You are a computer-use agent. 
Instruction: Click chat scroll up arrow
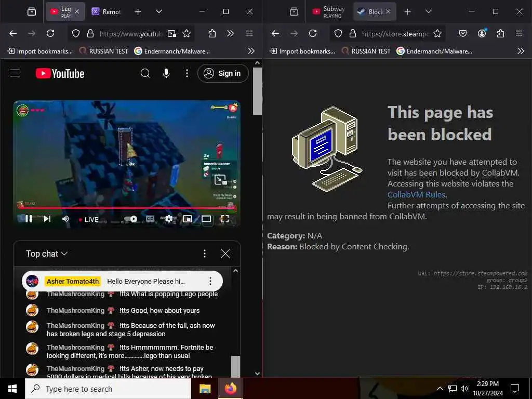235,271
